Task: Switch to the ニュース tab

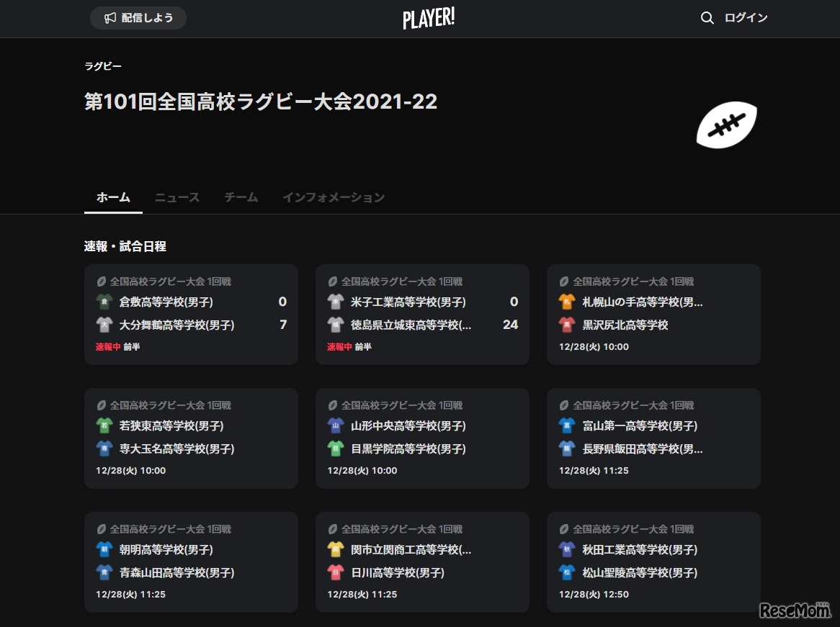Action: (x=177, y=197)
